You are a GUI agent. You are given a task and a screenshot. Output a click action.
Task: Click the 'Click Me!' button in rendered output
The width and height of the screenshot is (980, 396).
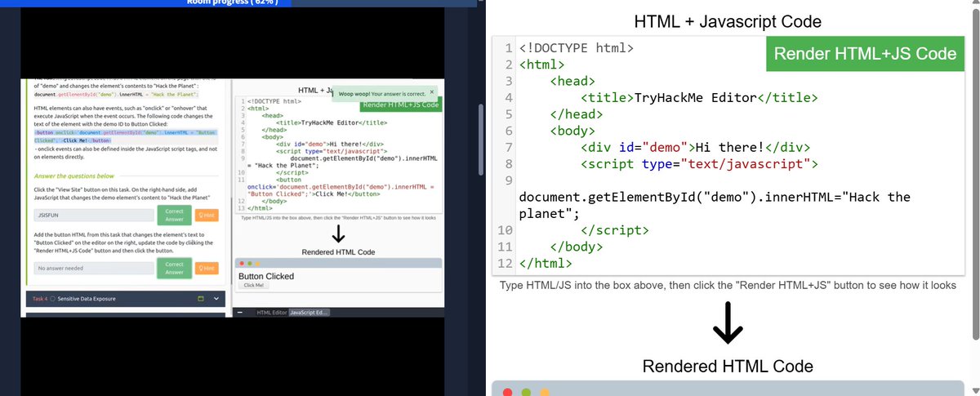(254, 285)
